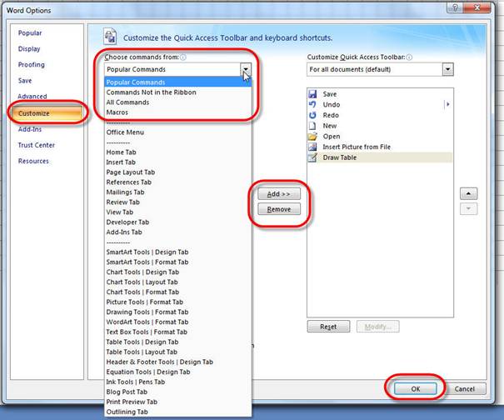This screenshot has height=420, width=504.
Task: Click the Remove button
Action: point(279,209)
